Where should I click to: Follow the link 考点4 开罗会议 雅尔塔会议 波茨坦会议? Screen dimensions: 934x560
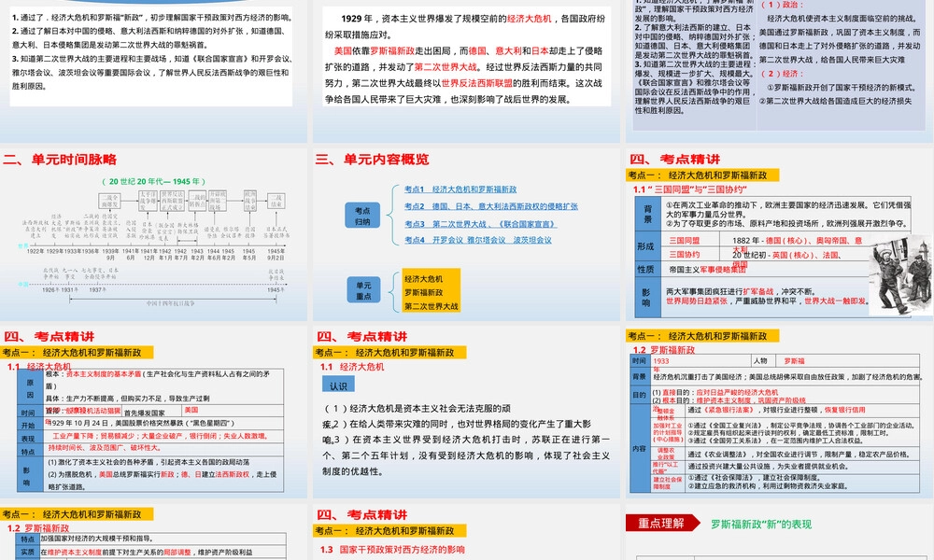[x=477, y=240]
